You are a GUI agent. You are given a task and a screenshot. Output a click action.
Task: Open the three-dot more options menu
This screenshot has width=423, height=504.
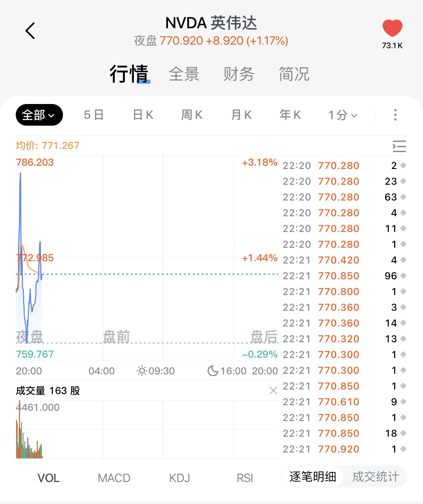(x=395, y=115)
